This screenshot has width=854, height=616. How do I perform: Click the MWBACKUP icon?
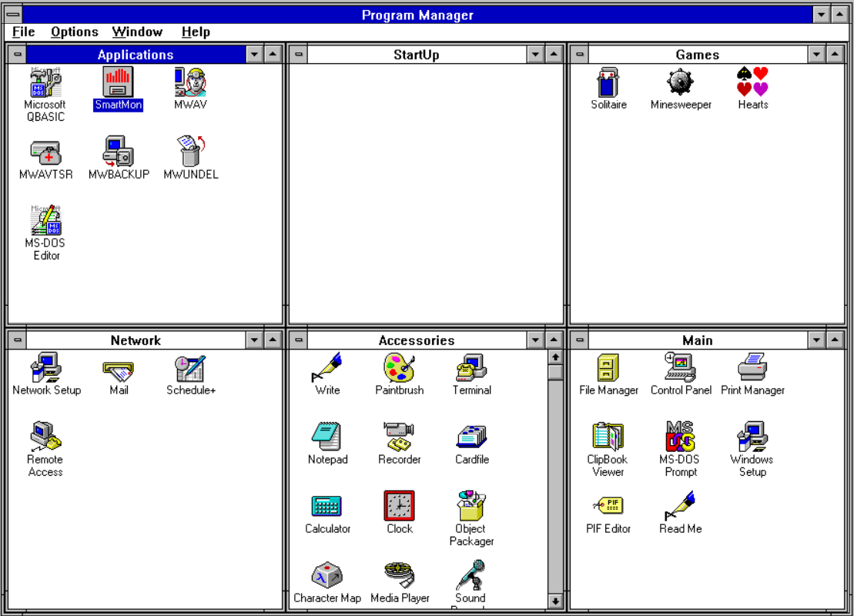click(x=118, y=152)
